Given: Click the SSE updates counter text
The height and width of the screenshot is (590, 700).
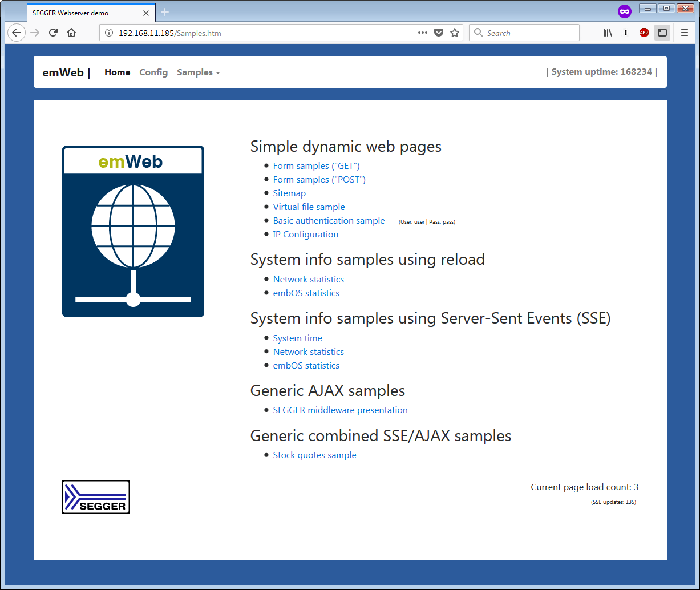Looking at the screenshot, I should pyautogui.click(x=613, y=502).
